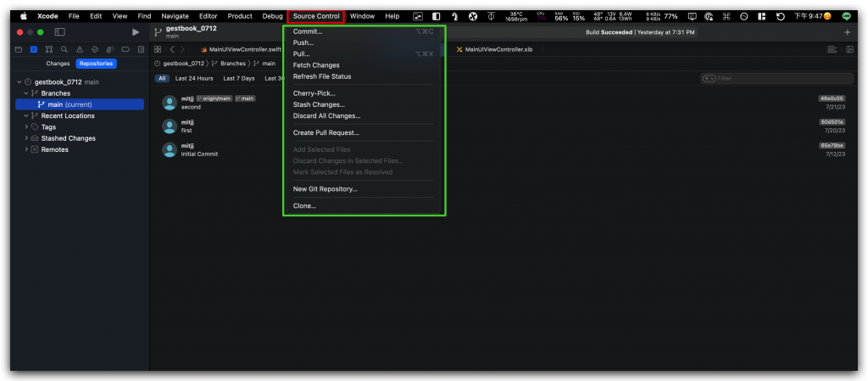This screenshot has width=868, height=381.
Task: Click the avatar for 'Initial Commit'
Action: (x=170, y=150)
